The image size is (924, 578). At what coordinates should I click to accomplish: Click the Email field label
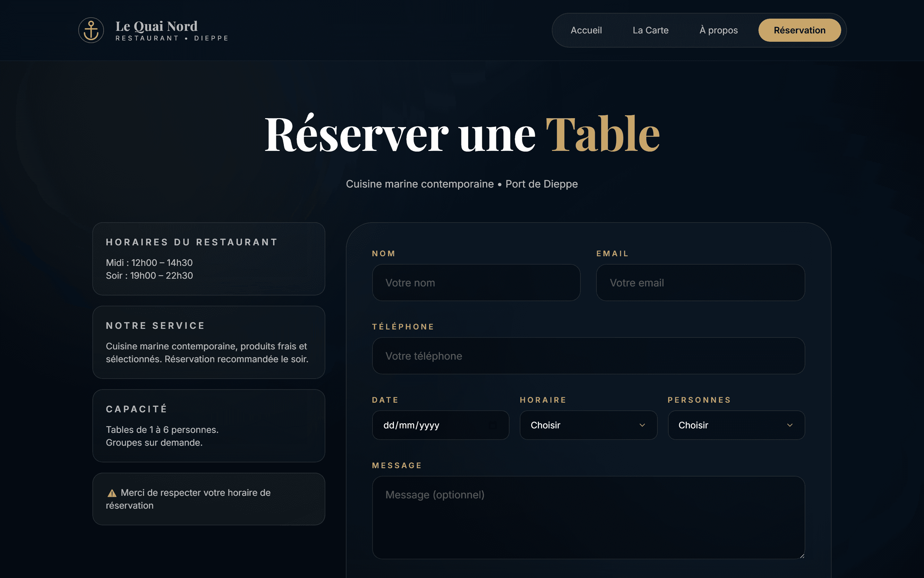612,253
